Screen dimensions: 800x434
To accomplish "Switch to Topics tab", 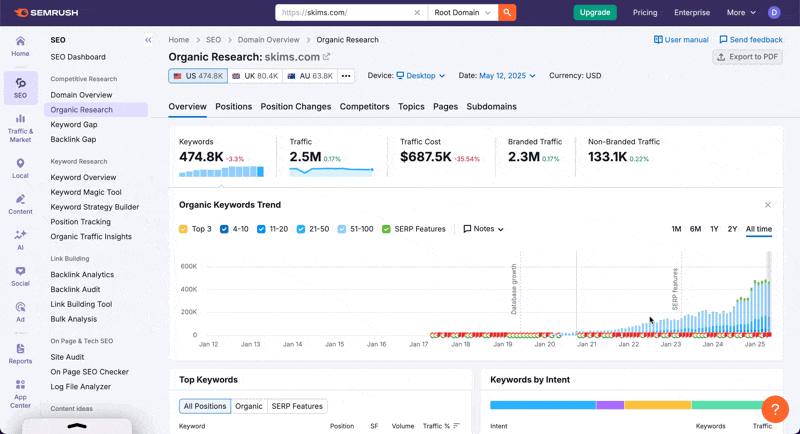I will (x=411, y=107).
